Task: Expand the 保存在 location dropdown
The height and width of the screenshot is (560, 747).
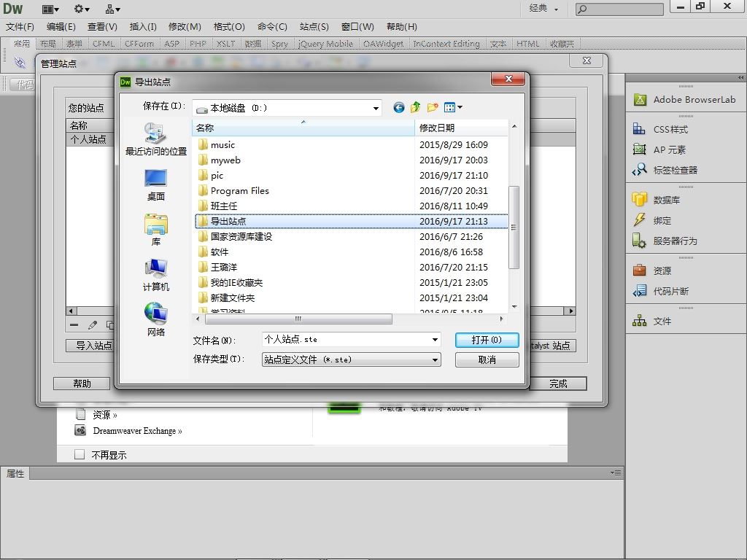Action: (x=376, y=109)
